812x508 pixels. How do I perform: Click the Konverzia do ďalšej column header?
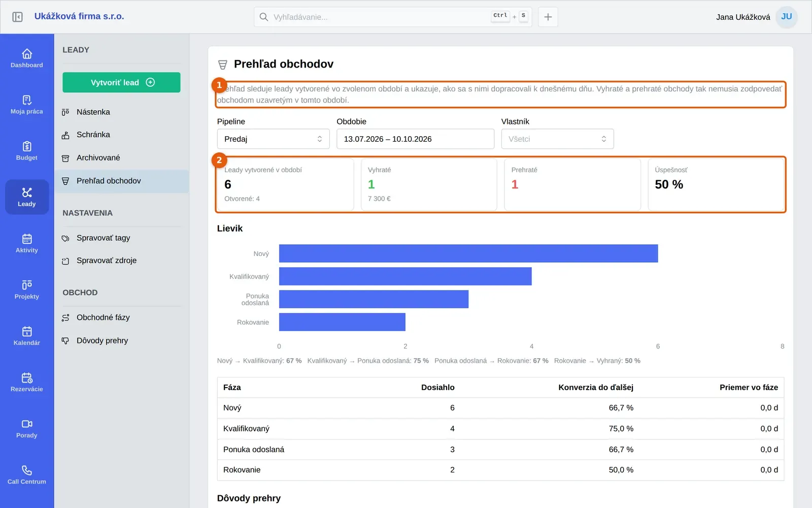596,388
